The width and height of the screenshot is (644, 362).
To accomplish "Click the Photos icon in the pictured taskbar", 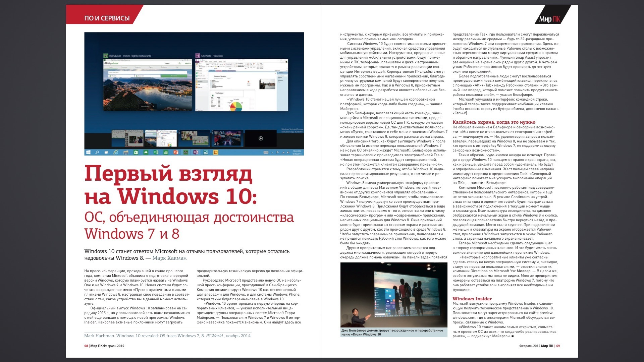I will coord(206,152).
